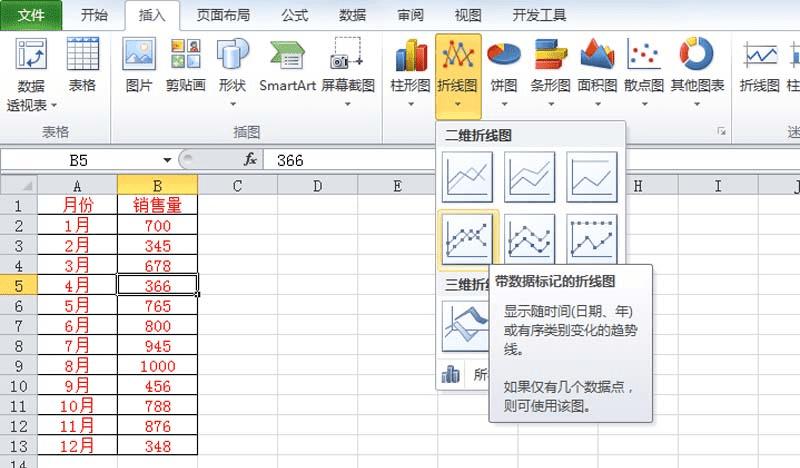Expand the 其他图表 dropdown arrow
Image resolution: width=800 pixels, height=468 pixels.
[x=697, y=104]
